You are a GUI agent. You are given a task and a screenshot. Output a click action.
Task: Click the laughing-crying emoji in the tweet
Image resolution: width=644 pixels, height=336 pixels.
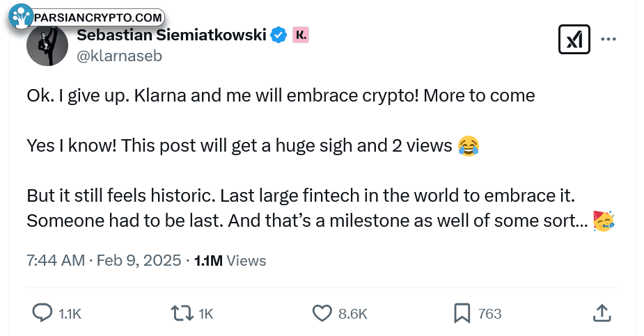pos(469,145)
